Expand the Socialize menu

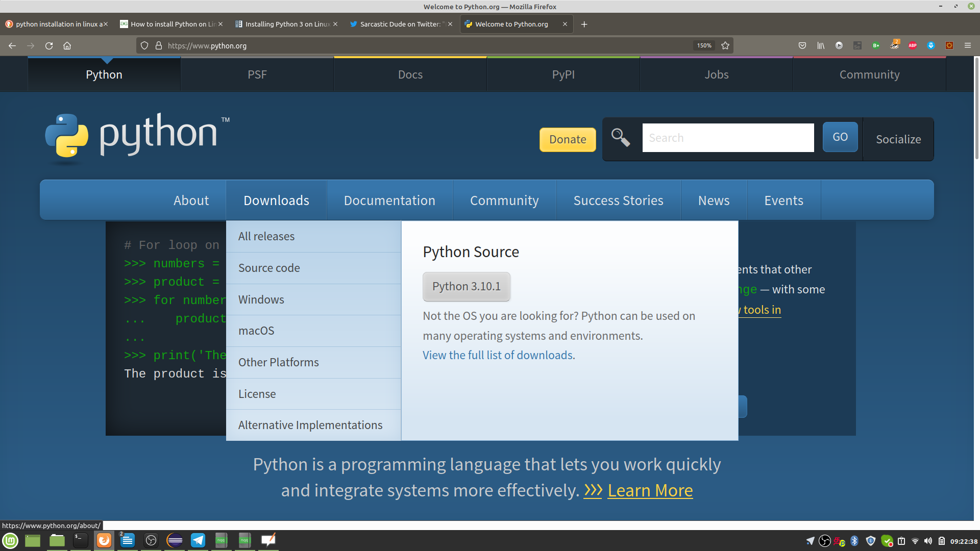tap(898, 139)
